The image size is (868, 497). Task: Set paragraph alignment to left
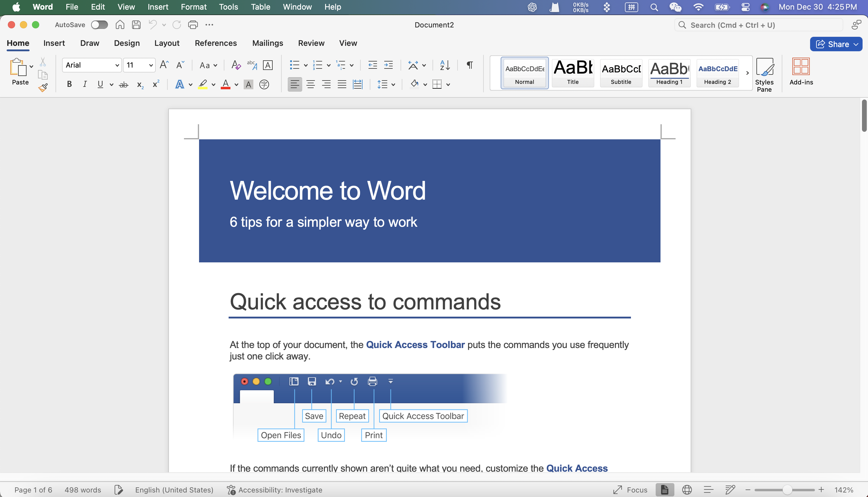pyautogui.click(x=295, y=84)
